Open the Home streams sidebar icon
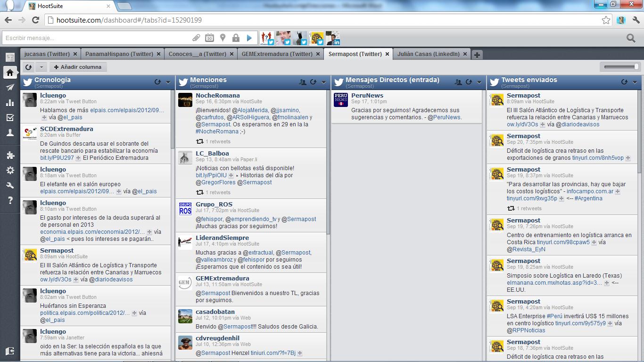644x362 pixels. tap(10, 73)
